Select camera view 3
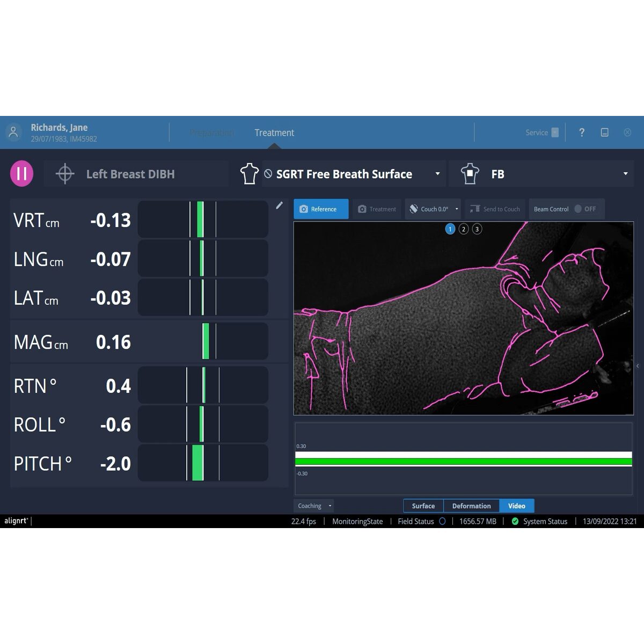This screenshot has height=644, width=644. [477, 229]
